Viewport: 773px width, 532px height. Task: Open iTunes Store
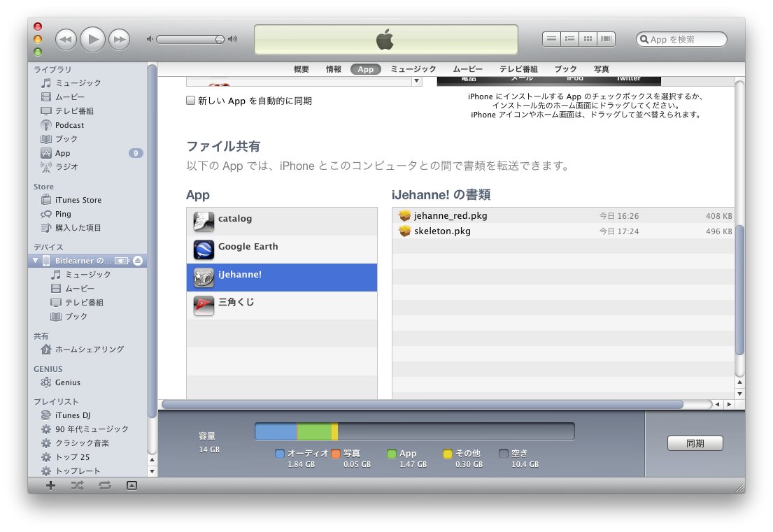[x=78, y=200]
